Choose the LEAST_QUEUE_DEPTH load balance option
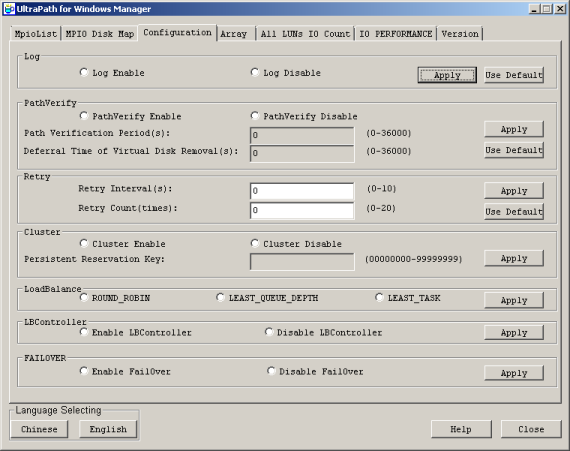Image resolution: width=570 pixels, height=451 pixels. point(220,298)
